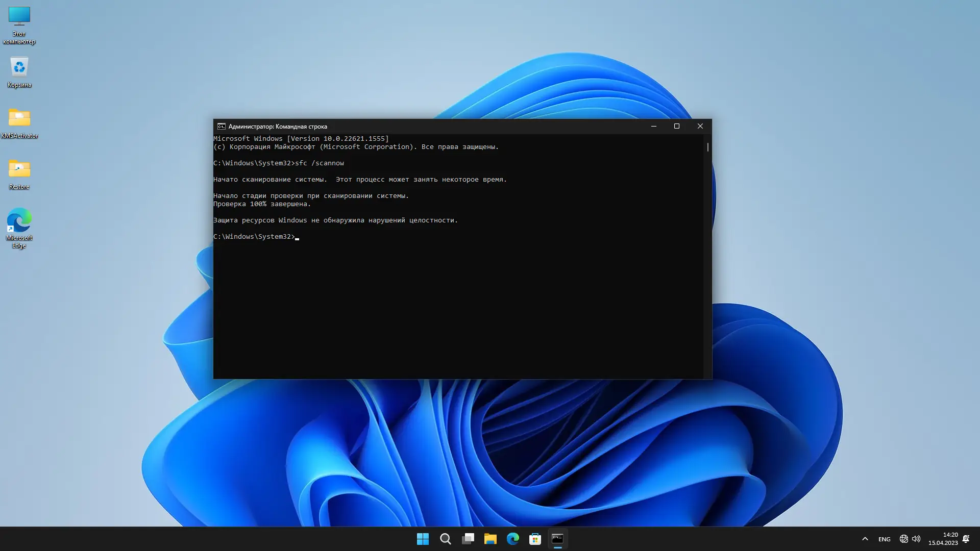Open the volume speaker tray icon

tap(916, 539)
